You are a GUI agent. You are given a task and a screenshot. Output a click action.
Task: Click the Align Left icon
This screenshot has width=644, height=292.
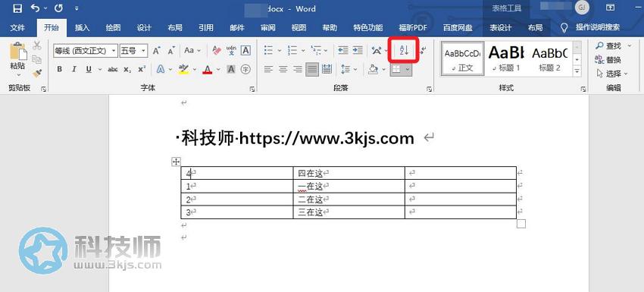[x=269, y=70]
